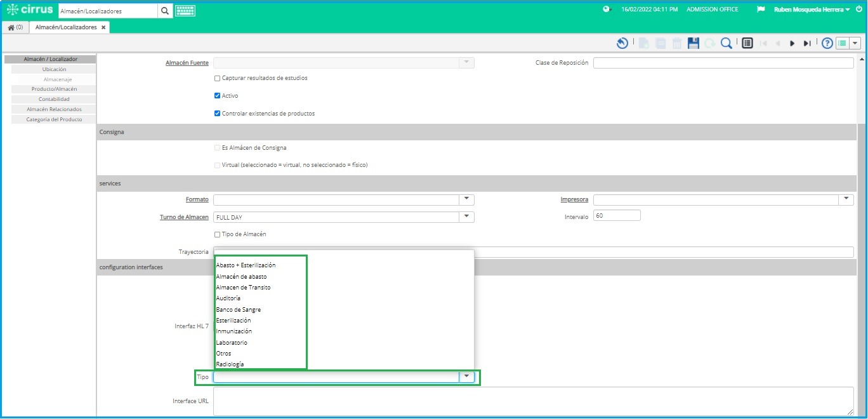
Task: Uncheck the Activo checkbox
Action: [218, 95]
